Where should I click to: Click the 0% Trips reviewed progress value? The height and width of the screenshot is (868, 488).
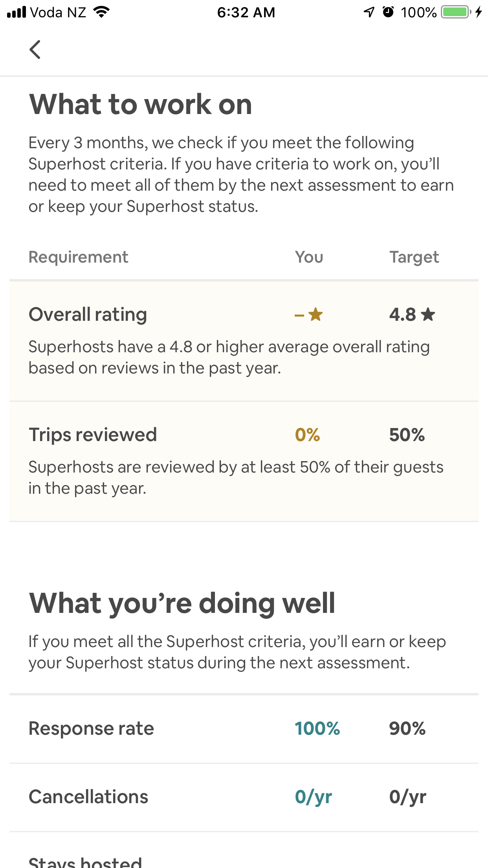307,434
